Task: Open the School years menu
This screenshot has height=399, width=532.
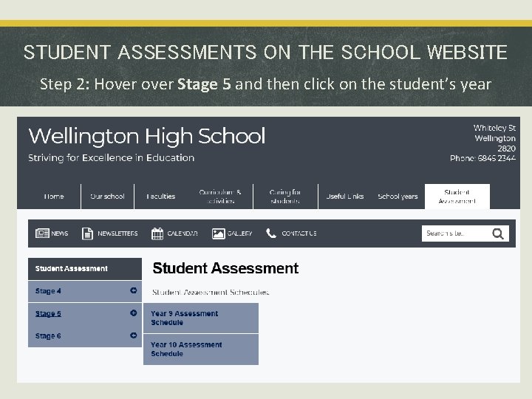Action: [398, 197]
